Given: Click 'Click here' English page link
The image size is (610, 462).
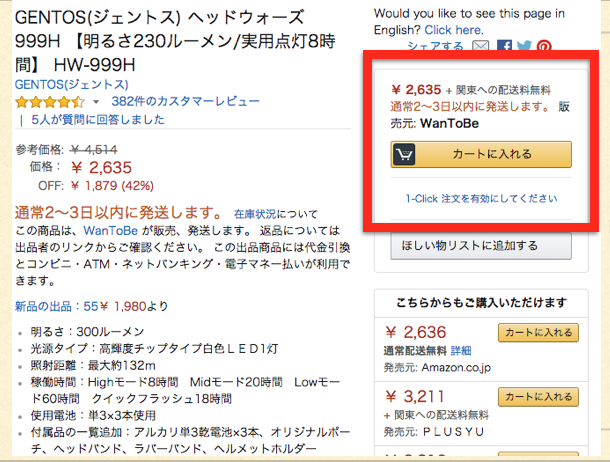Looking at the screenshot, I should click(x=453, y=30).
